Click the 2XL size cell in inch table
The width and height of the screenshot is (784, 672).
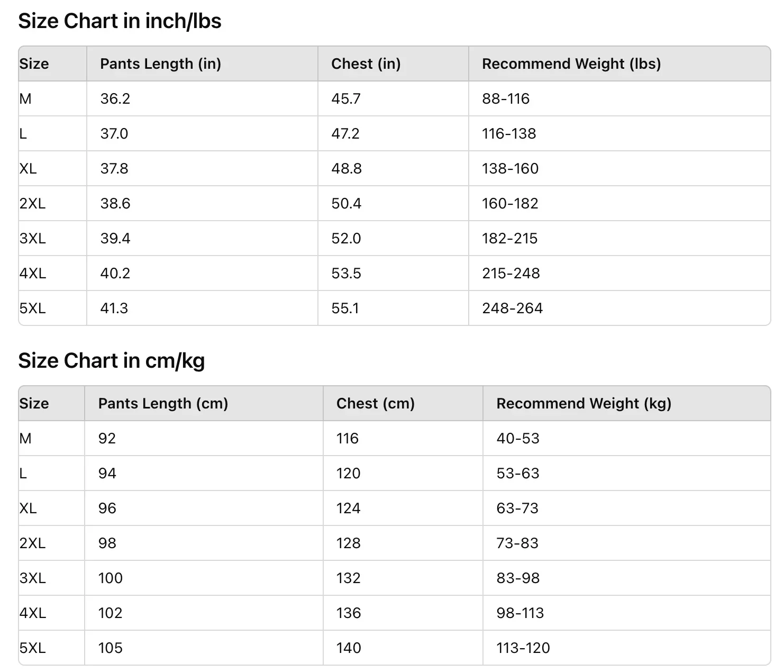click(32, 204)
